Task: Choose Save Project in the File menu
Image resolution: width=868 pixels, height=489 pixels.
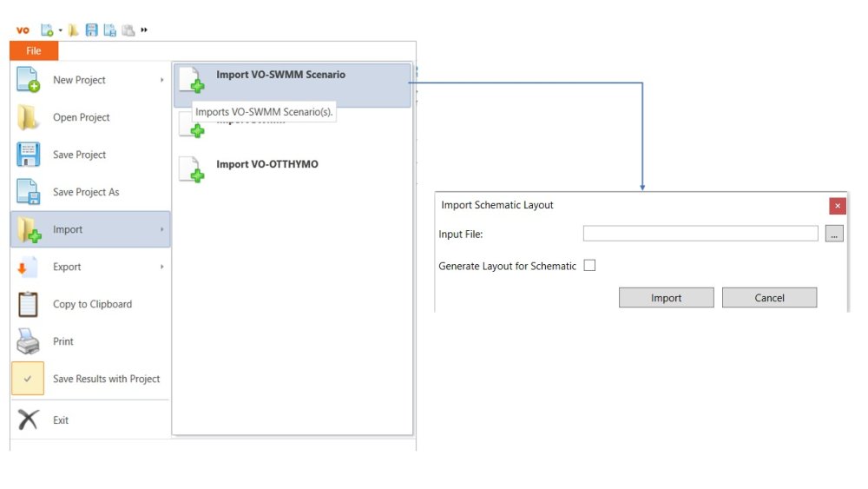Action: tap(90, 155)
